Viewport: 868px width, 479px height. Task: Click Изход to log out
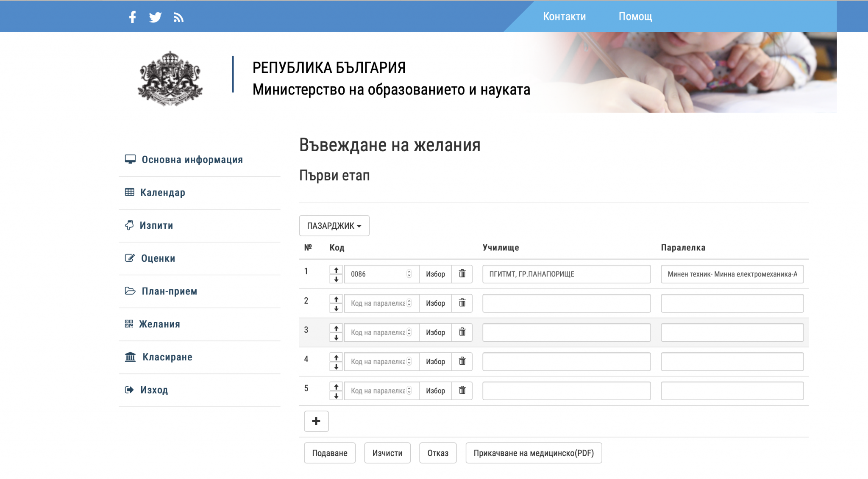point(154,390)
